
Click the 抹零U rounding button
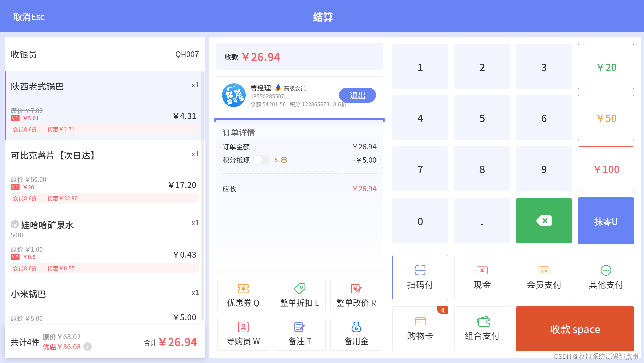click(605, 221)
